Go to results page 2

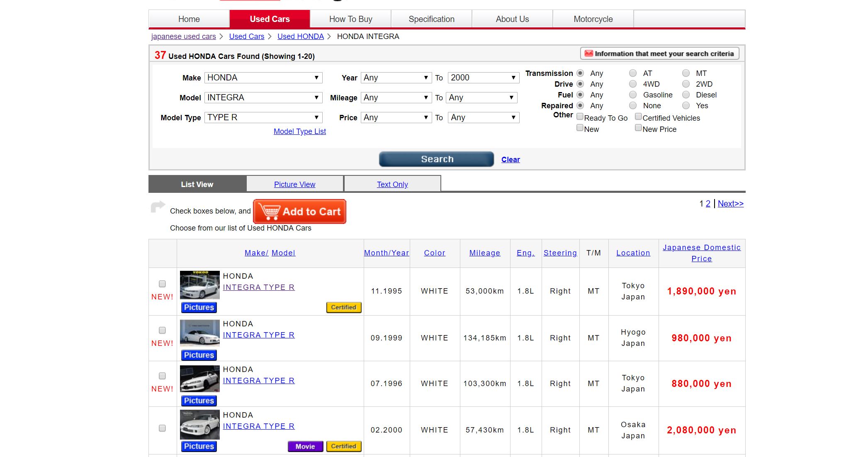pos(708,204)
